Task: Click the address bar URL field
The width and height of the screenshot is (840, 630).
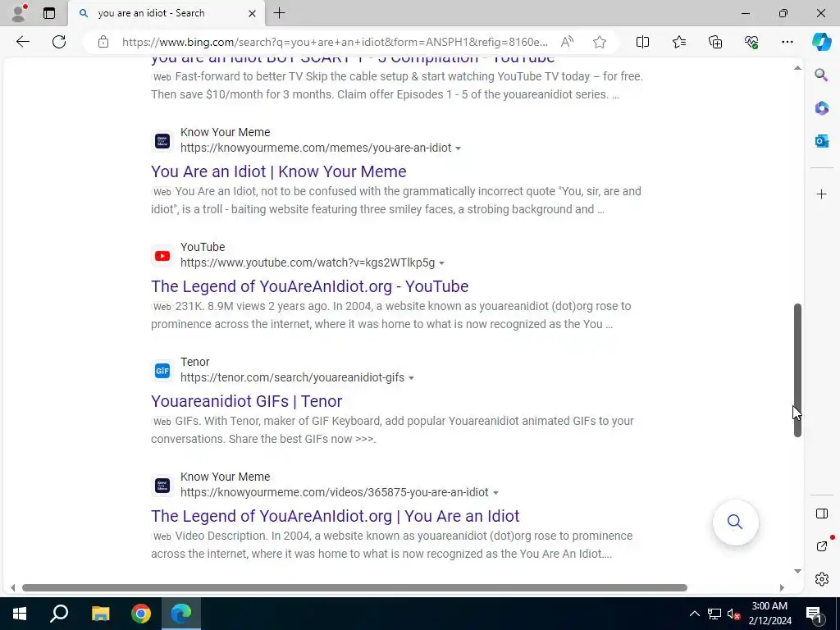Action: [335, 42]
